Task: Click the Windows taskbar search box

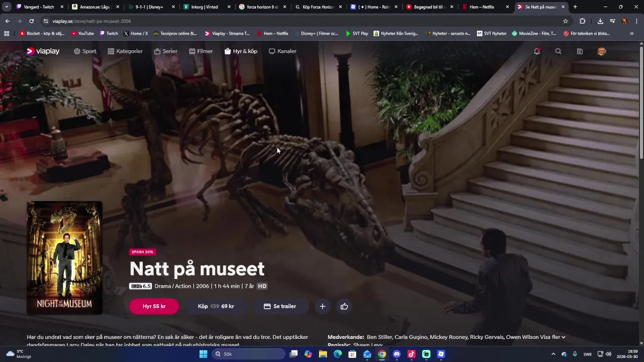Action: coord(249,354)
